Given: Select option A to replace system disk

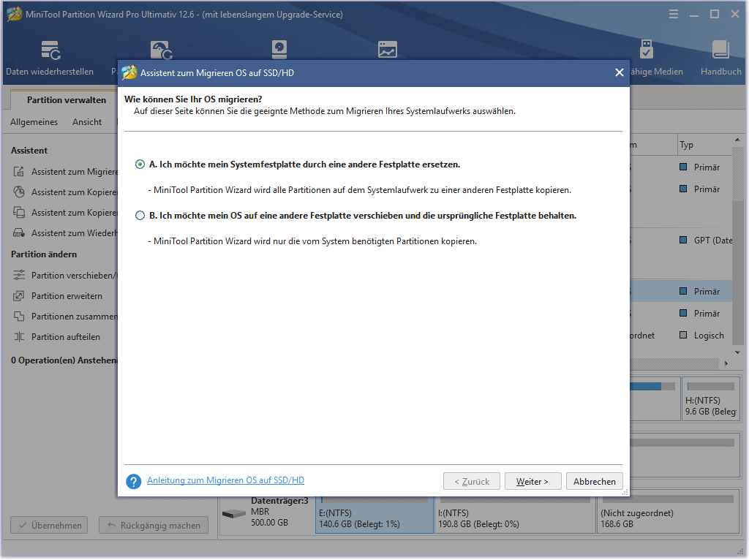Looking at the screenshot, I should click(x=140, y=164).
